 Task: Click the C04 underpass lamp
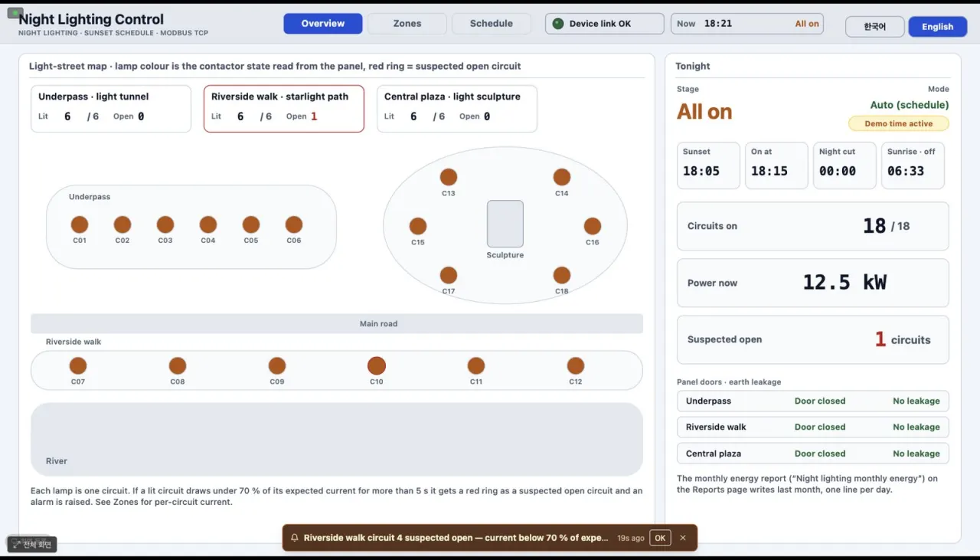208,224
